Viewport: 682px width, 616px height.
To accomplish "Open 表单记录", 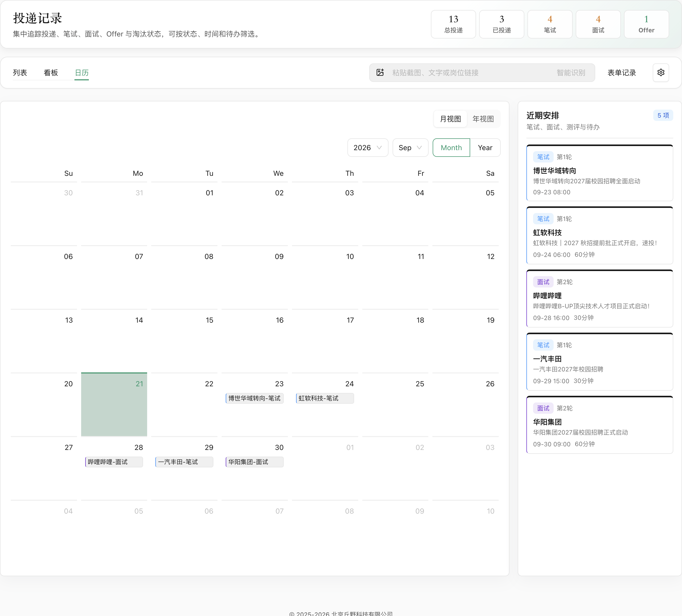I will [x=621, y=72].
